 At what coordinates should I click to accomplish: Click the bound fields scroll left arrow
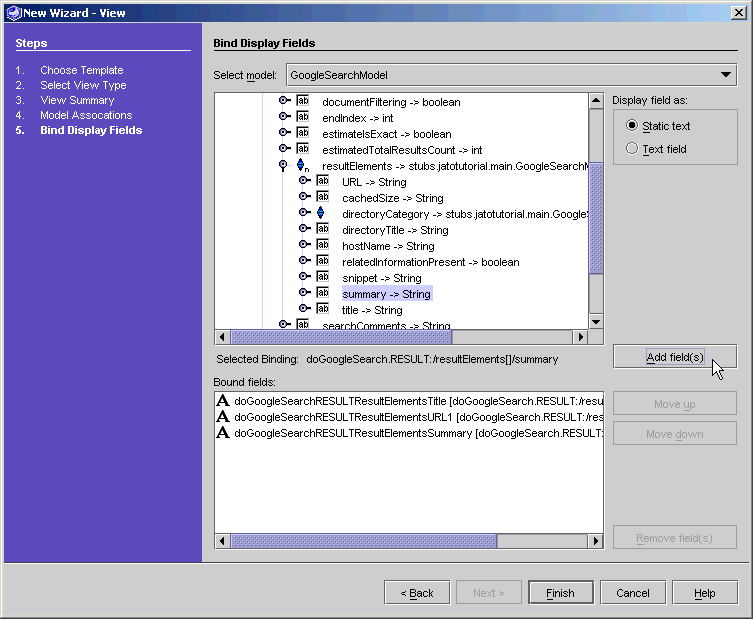[222, 541]
